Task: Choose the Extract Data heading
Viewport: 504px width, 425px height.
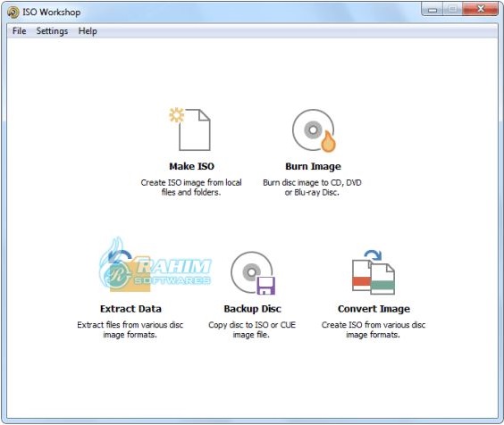Action: 130,309
